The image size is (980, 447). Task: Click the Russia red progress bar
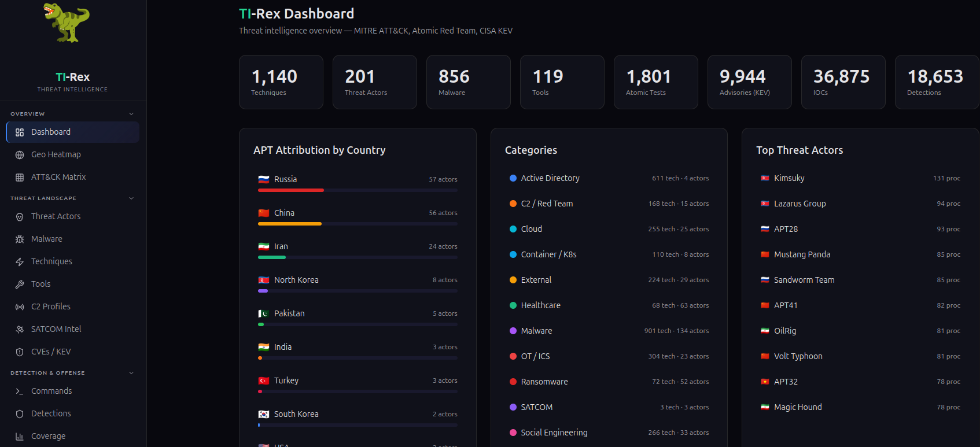(291, 190)
